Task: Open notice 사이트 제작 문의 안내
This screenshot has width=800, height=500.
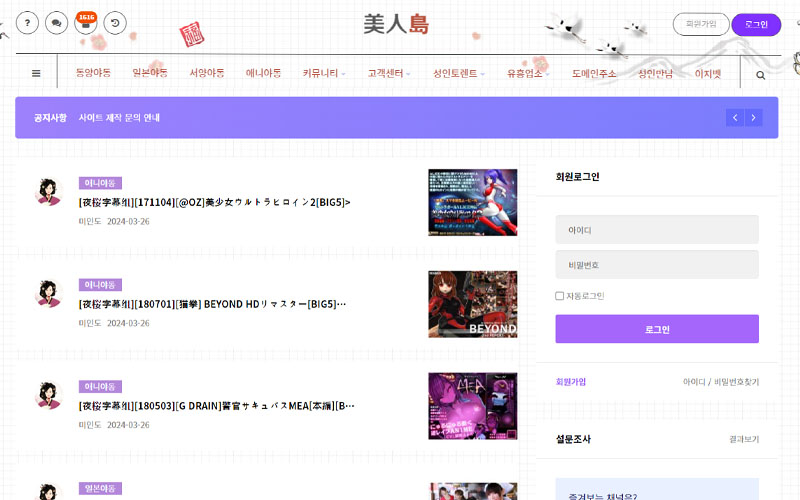Action: coord(119,118)
